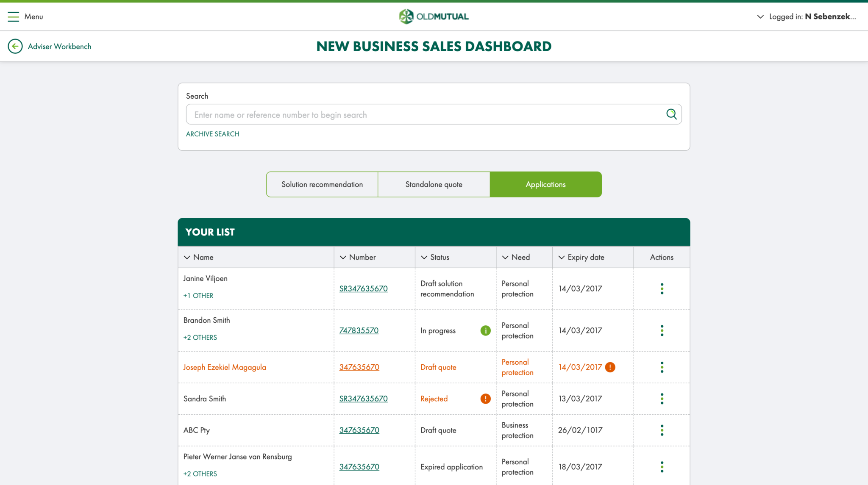Screen dimensions: 868x485
Task: Open actions menu for Joseph Ezekiel Magagula
Action: click(662, 367)
